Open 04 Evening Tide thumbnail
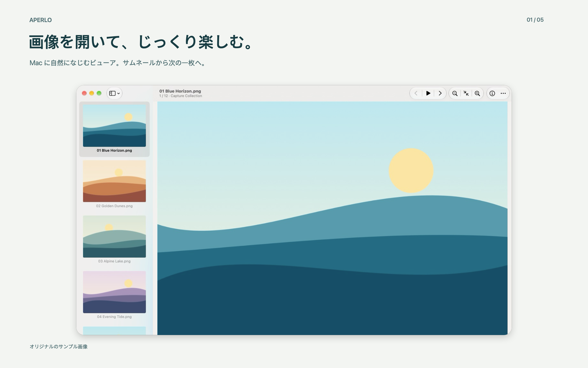The image size is (588, 368). [x=115, y=292]
